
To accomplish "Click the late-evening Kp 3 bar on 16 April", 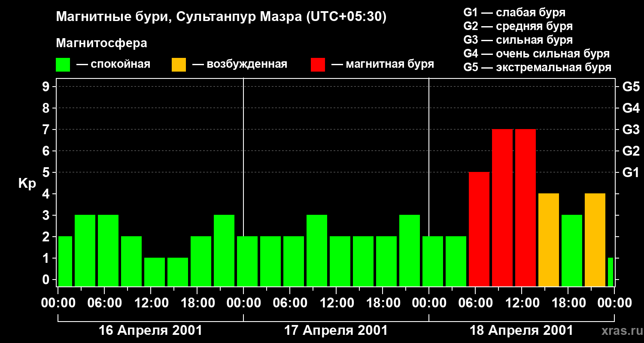I will [x=224, y=250].
